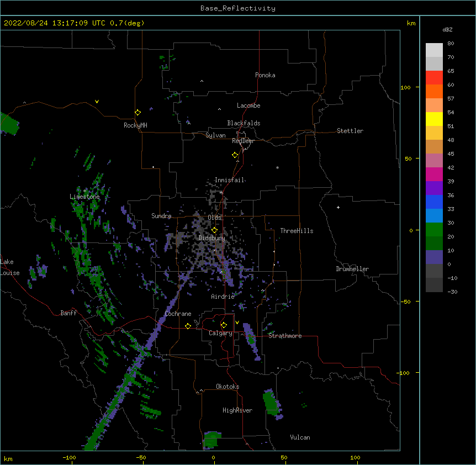Click the Innisfail city label
This screenshot has width=476, height=465.
229,180
